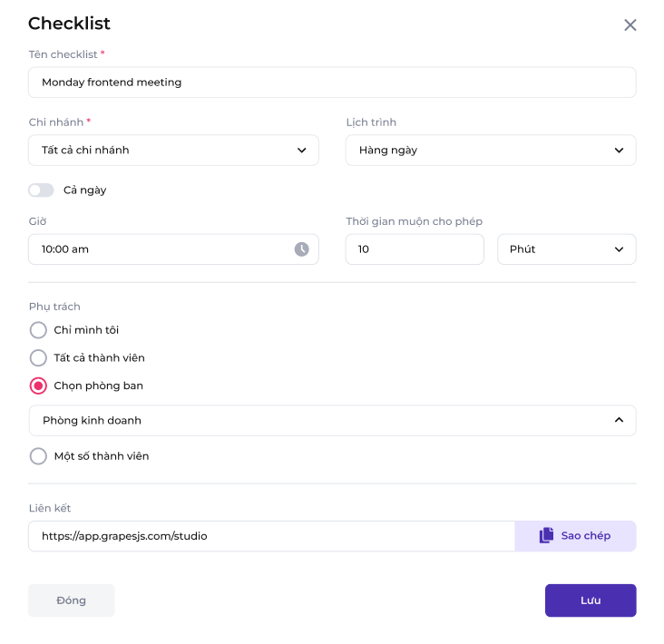
Task: Click Sao chép to copy link
Action: tap(585, 536)
